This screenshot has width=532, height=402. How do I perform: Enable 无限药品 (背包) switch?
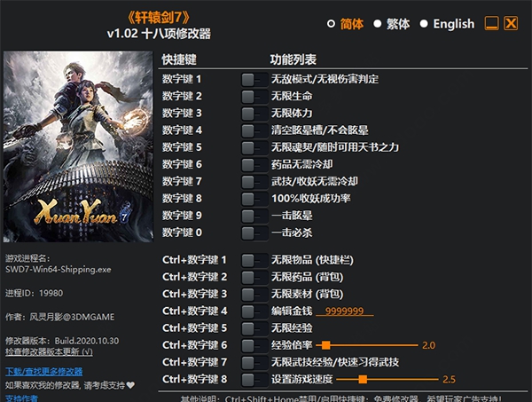tap(254, 278)
